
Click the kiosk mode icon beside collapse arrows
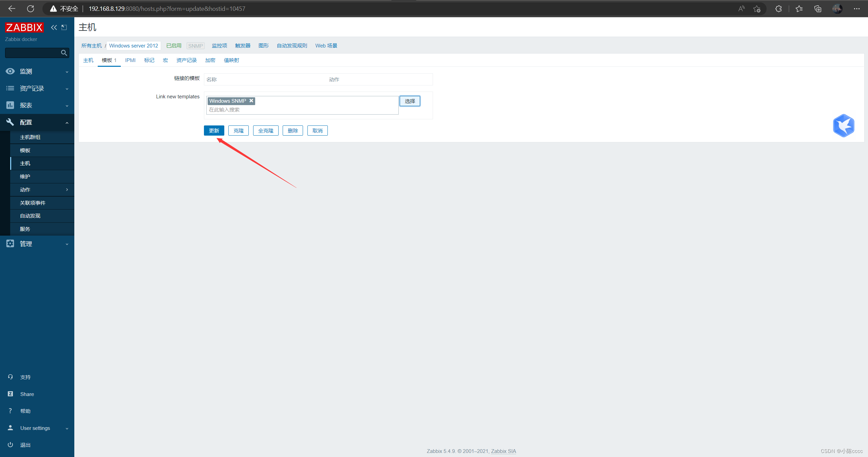[x=64, y=27]
